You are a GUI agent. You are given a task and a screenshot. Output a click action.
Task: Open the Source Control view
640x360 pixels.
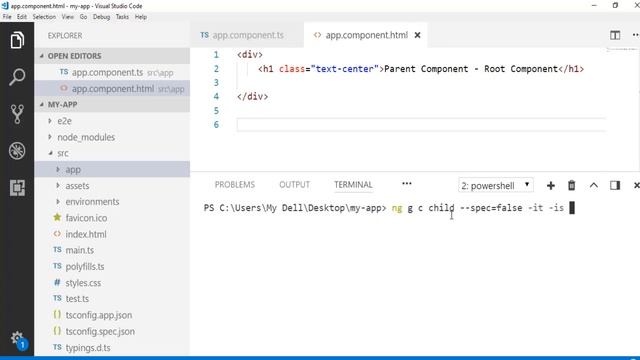tap(17, 114)
